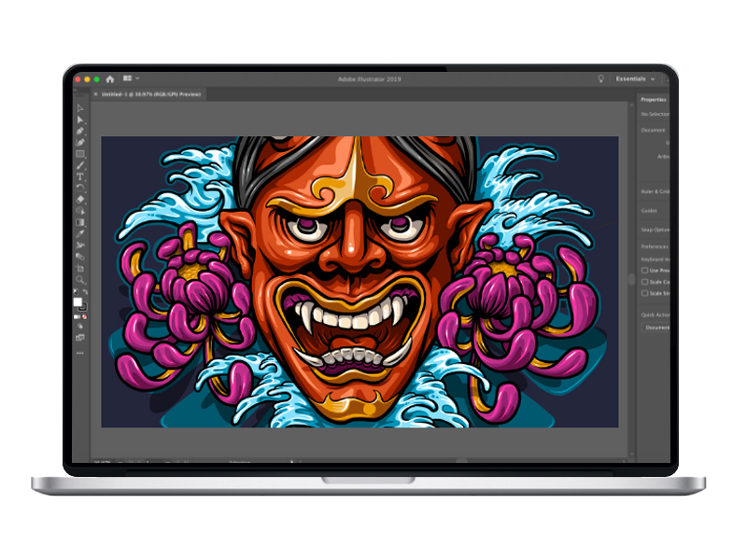Choose the Direct Selection tool
Image resolution: width=747 pixels, height=560 pixels.
pyautogui.click(x=81, y=121)
